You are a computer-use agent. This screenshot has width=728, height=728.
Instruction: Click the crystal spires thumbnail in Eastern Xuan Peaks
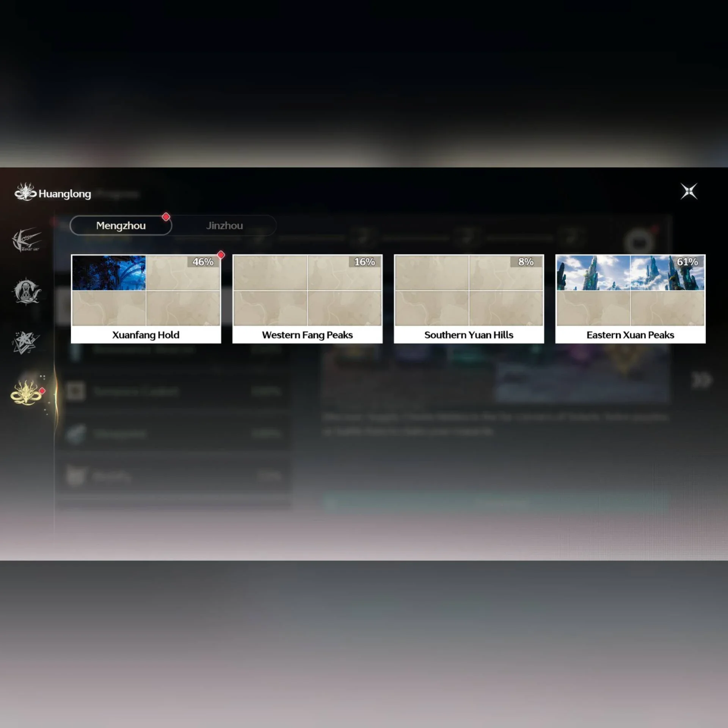[x=630, y=273]
